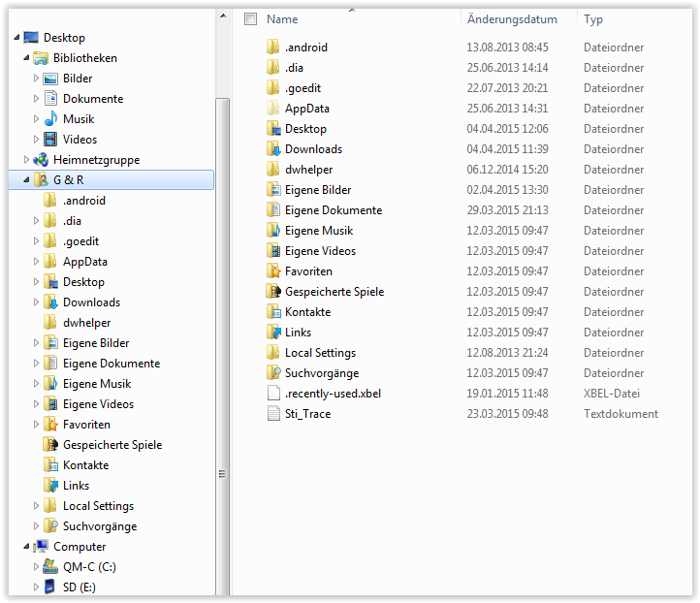The image size is (700, 603).
Task: Select Computer in the navigation tree
Action: (80, 547)
